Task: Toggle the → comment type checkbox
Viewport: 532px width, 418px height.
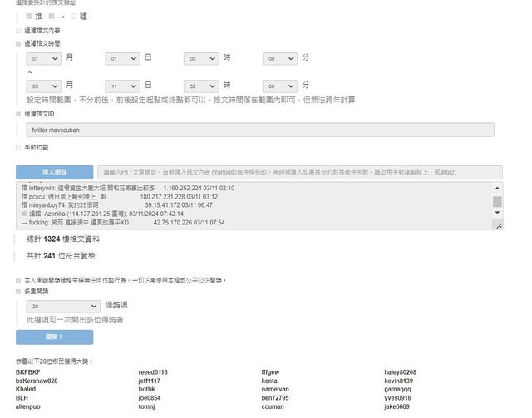Action: pyautogui.click(x=52, y=16)
